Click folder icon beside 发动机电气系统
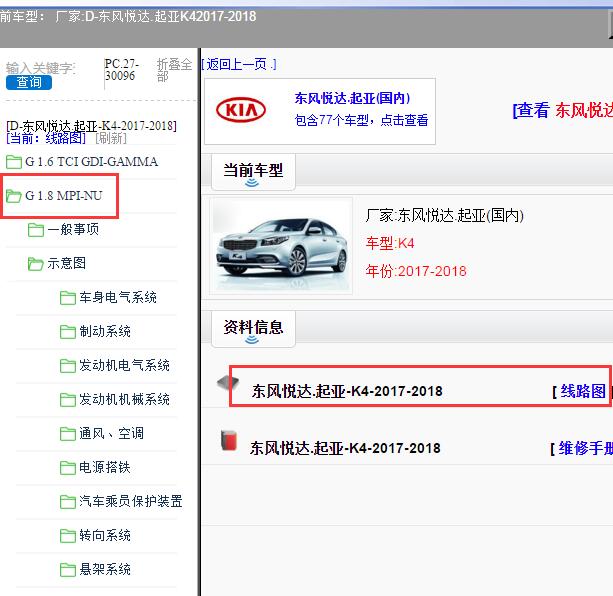 pyautogui.click(x=68, y=365)
